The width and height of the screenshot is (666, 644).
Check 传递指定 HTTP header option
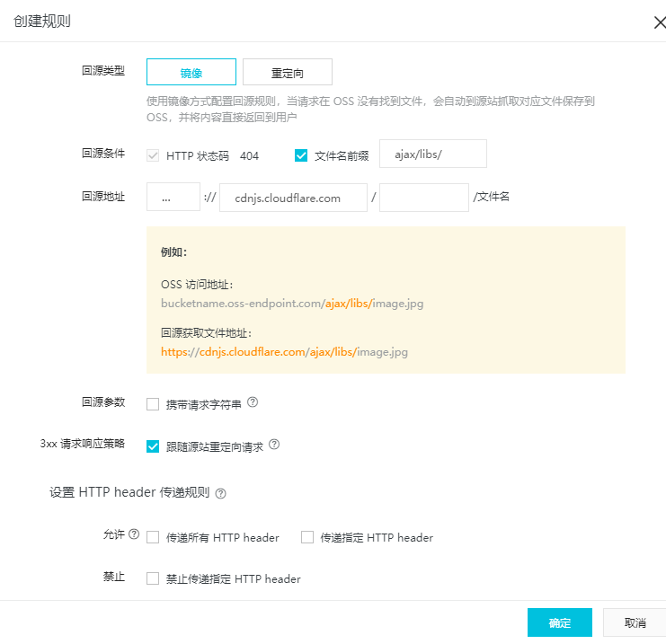[307, 537]
